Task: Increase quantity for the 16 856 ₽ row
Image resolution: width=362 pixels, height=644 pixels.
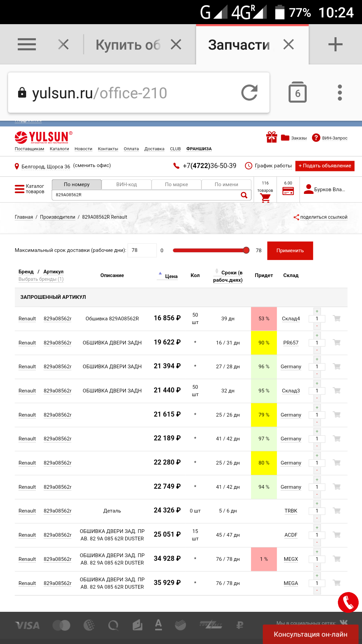Action: [317, 311]
